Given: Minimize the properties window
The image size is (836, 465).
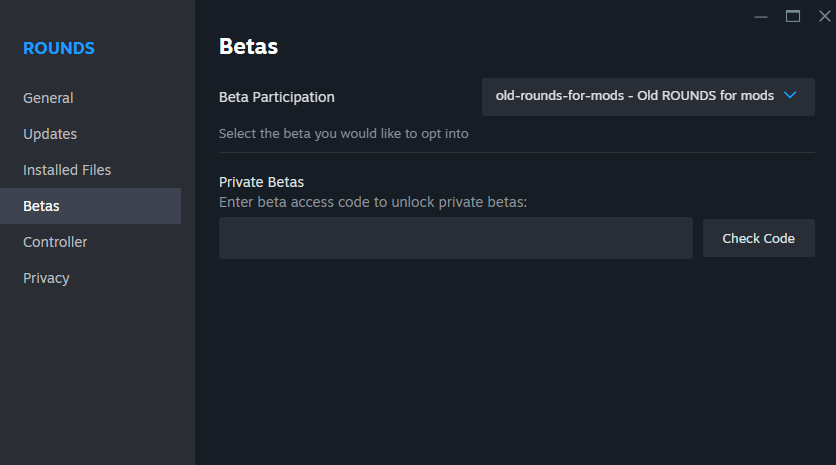Looking at the screenshot, I should click(x=762, y=16).
